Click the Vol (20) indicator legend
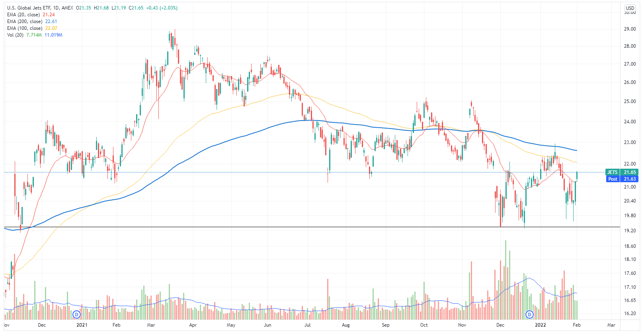Viewport: 644px width, 333px height. (15, 35)
